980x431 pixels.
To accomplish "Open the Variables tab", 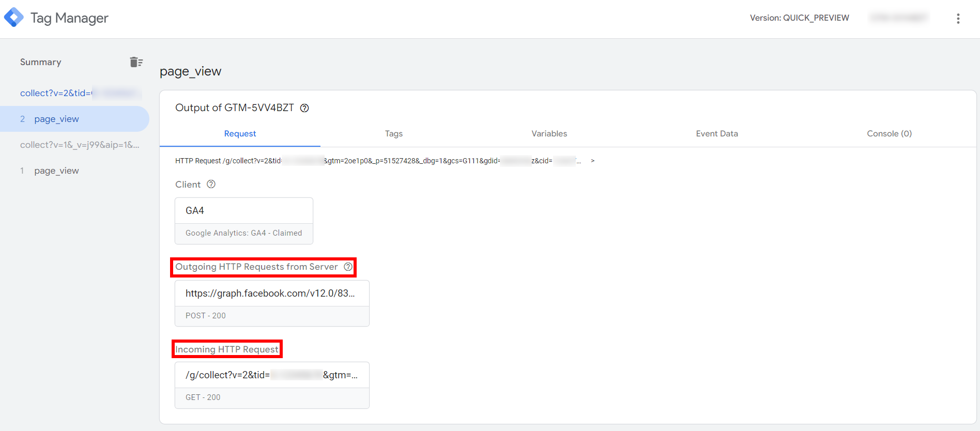I will 549,134.
